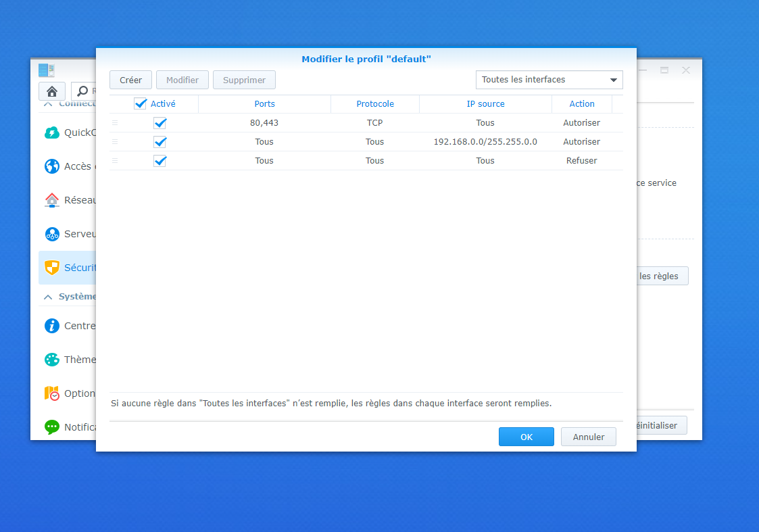Click the Protocole column header
This screenshot has height=532, width=759.
(x=375, y=104)
